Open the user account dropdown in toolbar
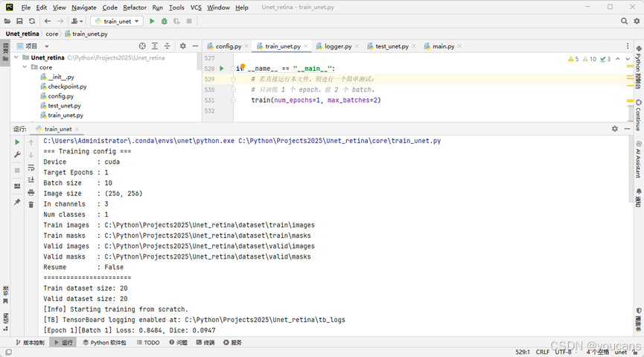 [x=77, y=21]
